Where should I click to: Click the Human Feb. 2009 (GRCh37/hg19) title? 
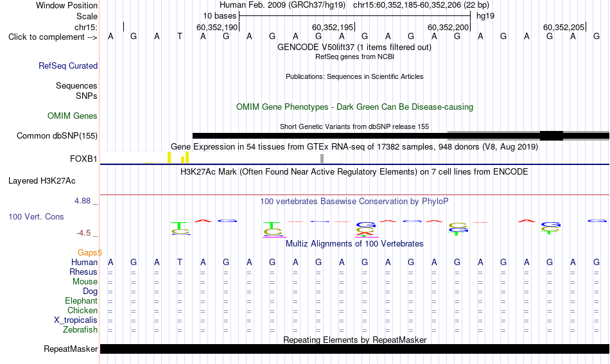(283, 5)
